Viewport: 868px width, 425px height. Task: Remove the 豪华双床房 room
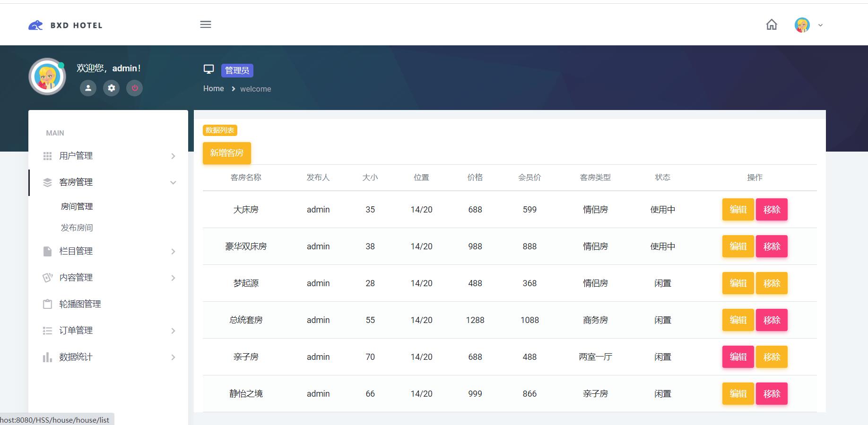click(x=772, y=246)
